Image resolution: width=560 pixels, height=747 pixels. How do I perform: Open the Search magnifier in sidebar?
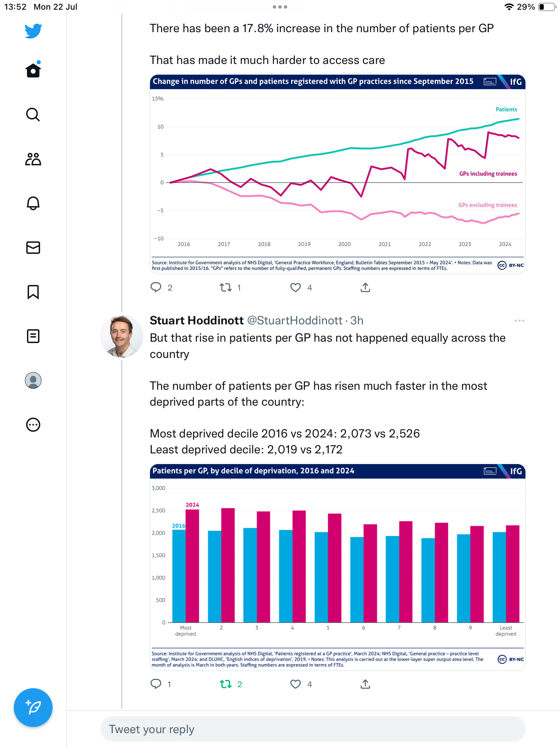[x=33, y=115]
